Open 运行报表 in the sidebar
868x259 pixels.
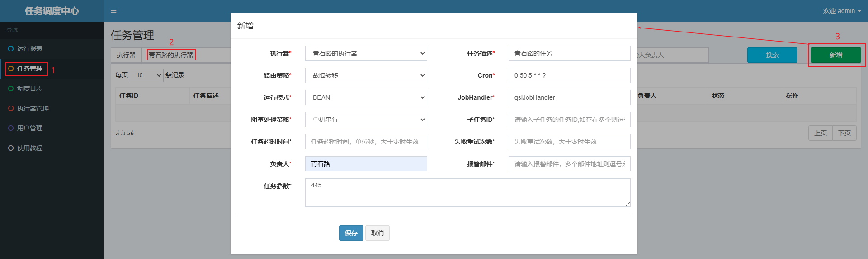point(30,49)
